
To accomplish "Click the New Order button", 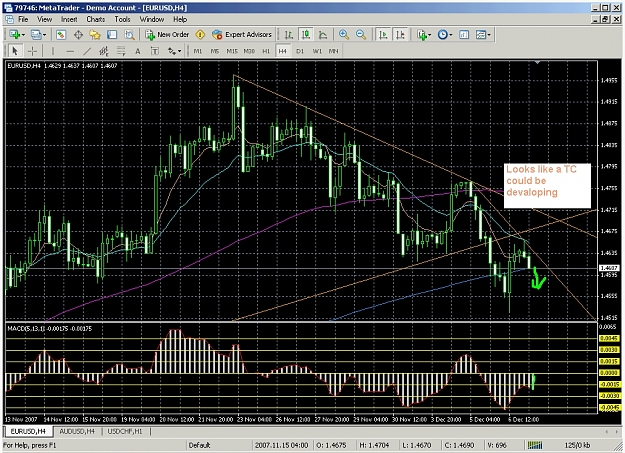I will (167, 35).
